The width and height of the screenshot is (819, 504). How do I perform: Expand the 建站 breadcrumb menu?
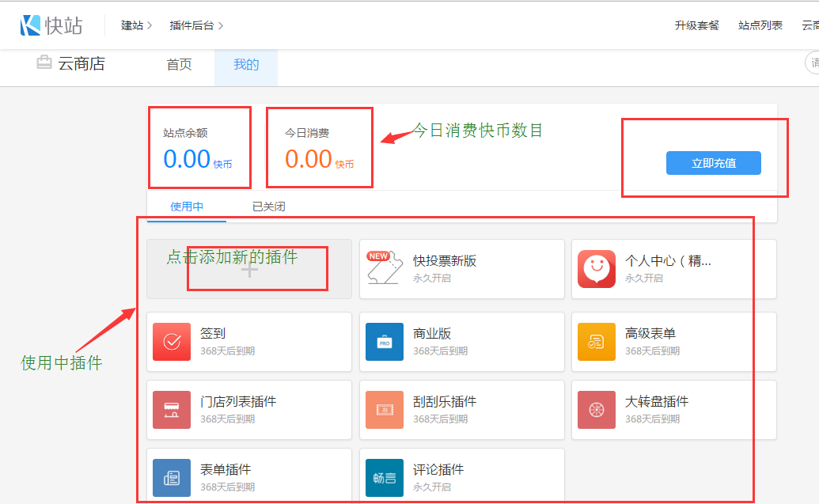click(136, 25)
